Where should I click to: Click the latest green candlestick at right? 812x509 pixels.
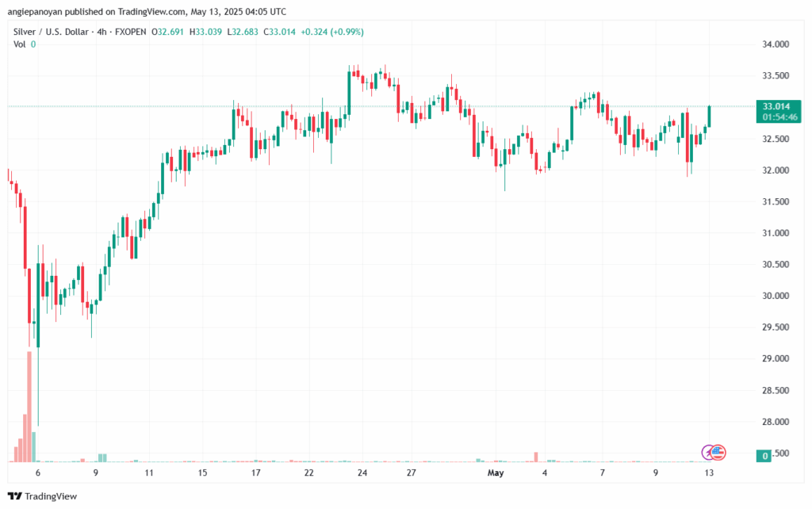click(709, 116)
